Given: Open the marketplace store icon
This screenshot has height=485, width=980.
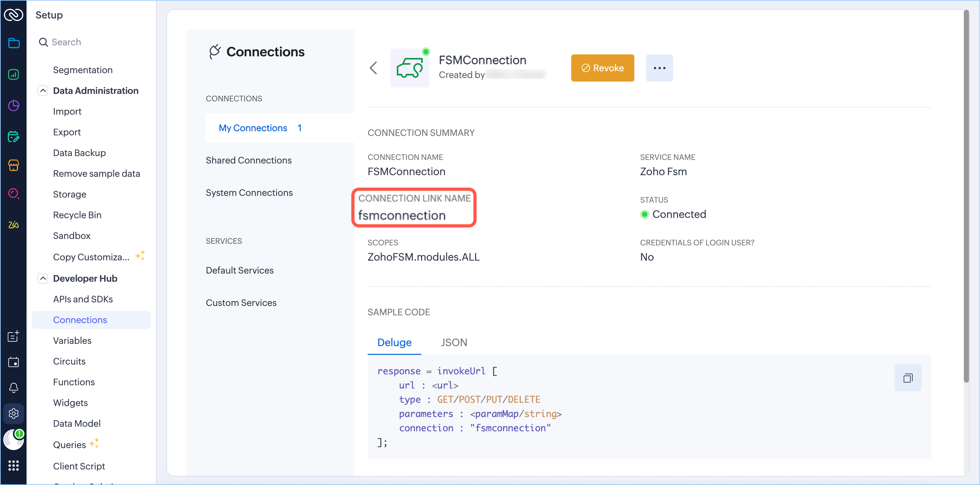Looking at the screenshot, I should (14, 165).
